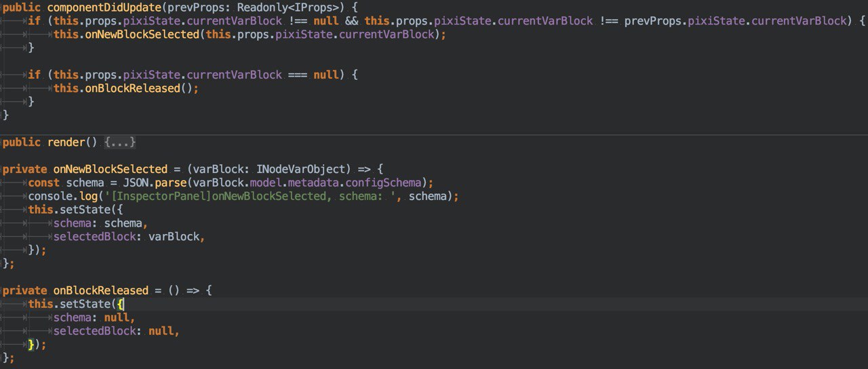The height and width of the screenshot is (369, 868).
Task: Click the highlighted closing brace in onBlockReleased
Action: point(31,345)
